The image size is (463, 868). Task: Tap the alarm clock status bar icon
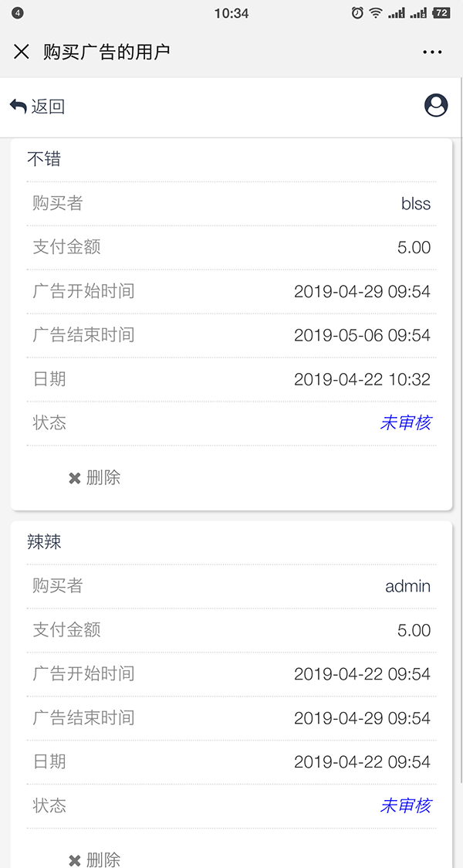[357, 12]
